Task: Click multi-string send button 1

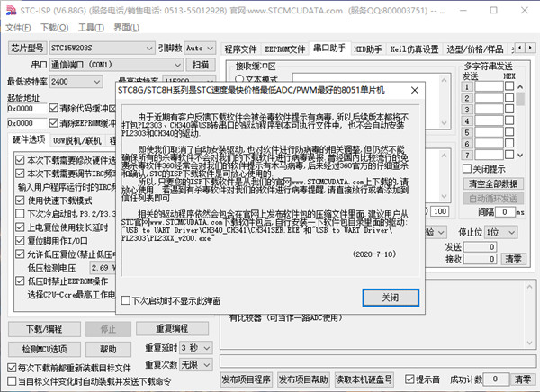Action: pos(467,86)
